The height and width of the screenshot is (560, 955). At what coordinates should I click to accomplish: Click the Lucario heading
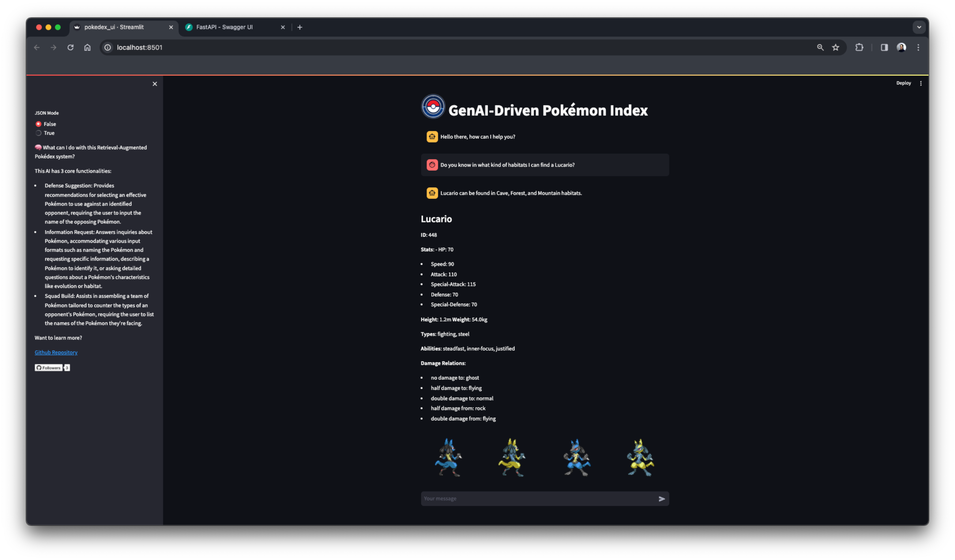pos(436,219)
